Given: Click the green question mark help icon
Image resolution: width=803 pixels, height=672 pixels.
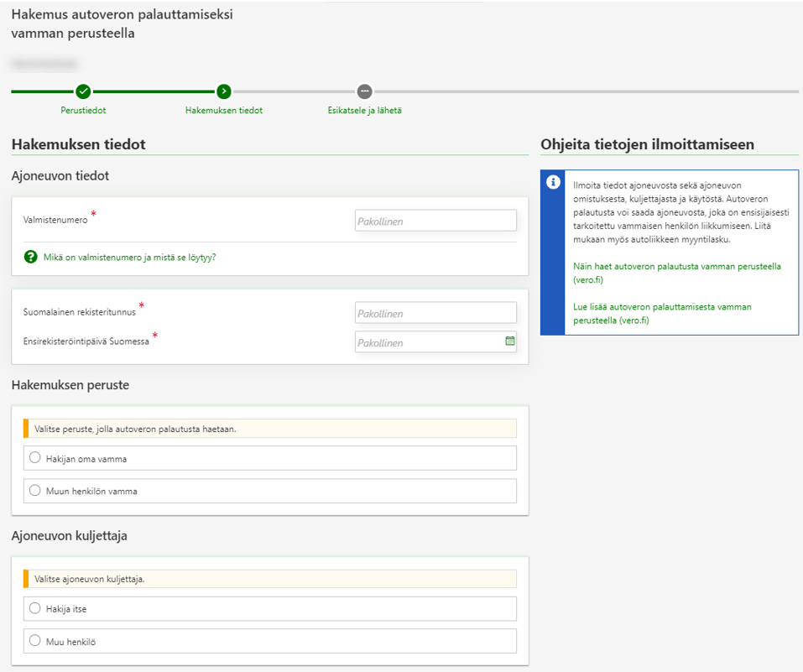Looking at the screenshot, I should pyautogui.click(x=31, y=257).
